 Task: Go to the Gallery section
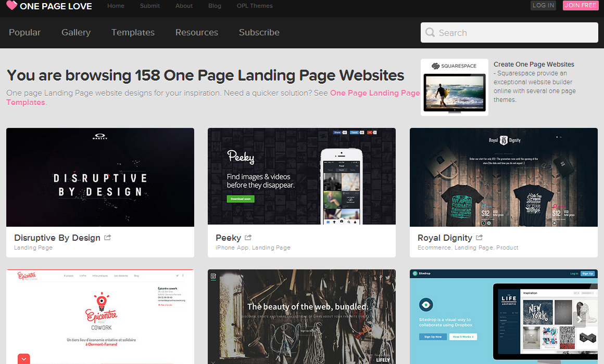tap(76, 32)
